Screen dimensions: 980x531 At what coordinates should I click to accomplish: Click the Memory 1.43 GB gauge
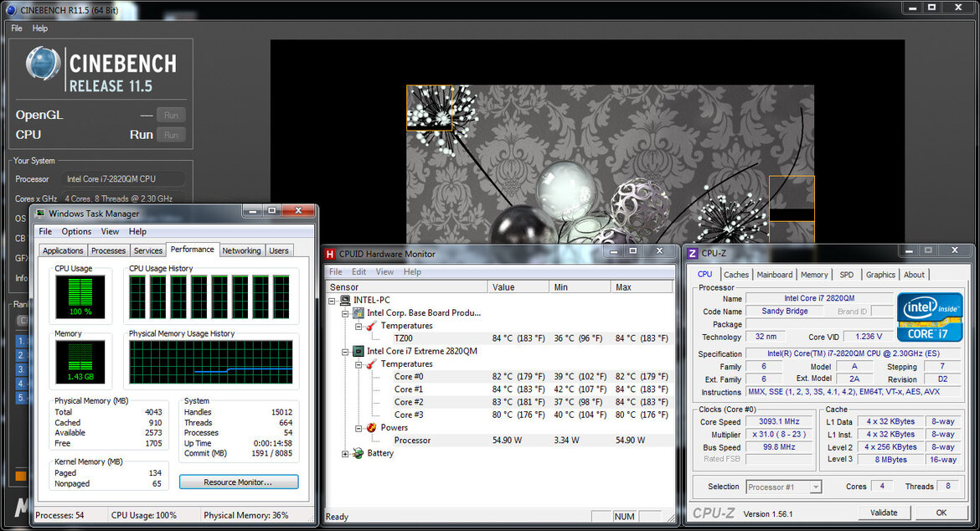click(80, 362)
